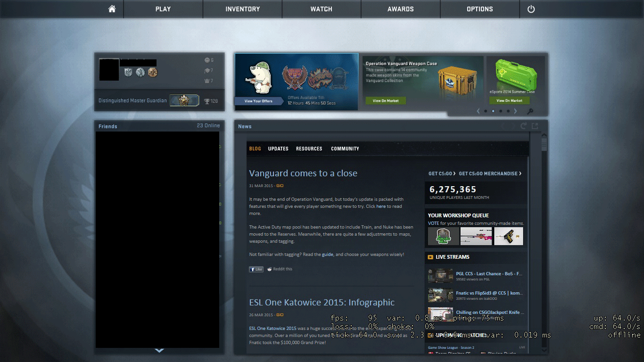Click the polar bear sticker offer

tap(258, 77)
